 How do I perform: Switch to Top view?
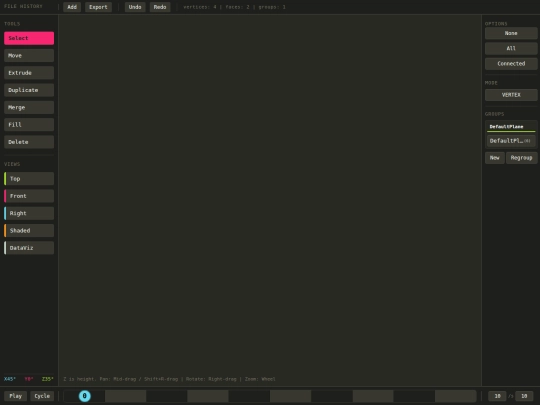29,179
